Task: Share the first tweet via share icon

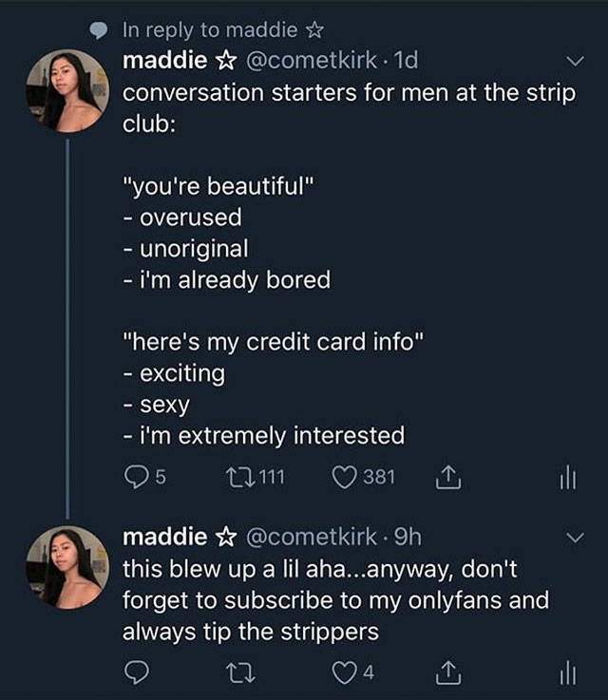Action: pos(448,477)
